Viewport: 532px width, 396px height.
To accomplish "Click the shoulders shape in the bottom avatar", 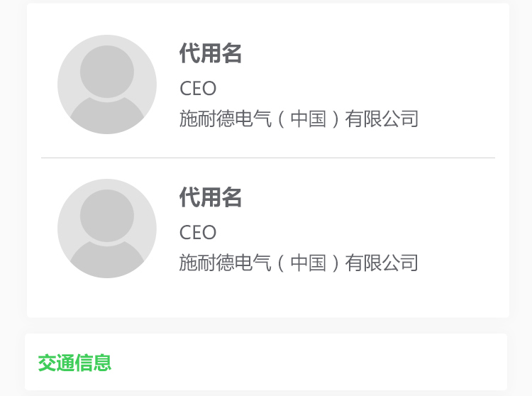I will (x=107, y=259).
